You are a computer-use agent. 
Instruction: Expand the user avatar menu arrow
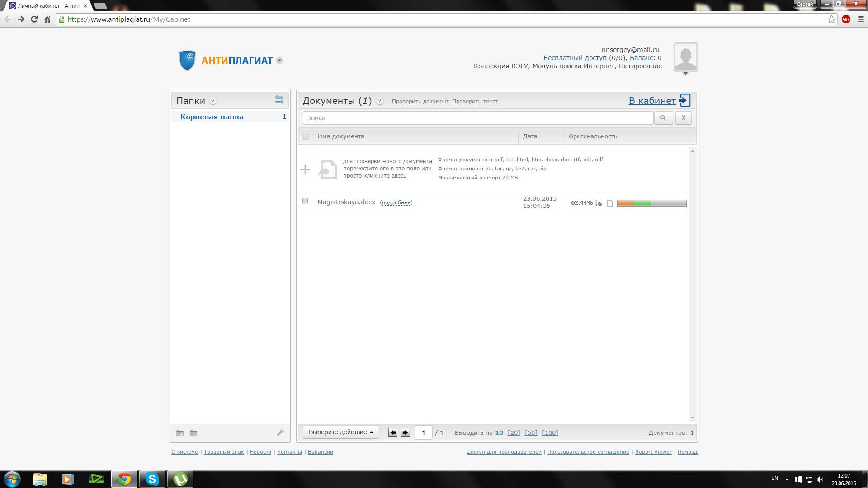point(685,73)
